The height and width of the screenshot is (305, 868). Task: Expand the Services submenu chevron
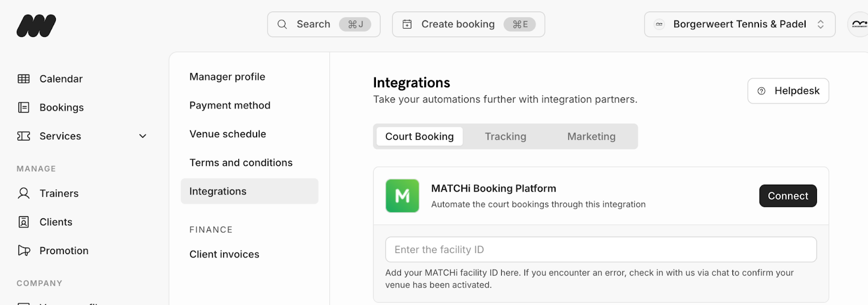tap(143, 136)
